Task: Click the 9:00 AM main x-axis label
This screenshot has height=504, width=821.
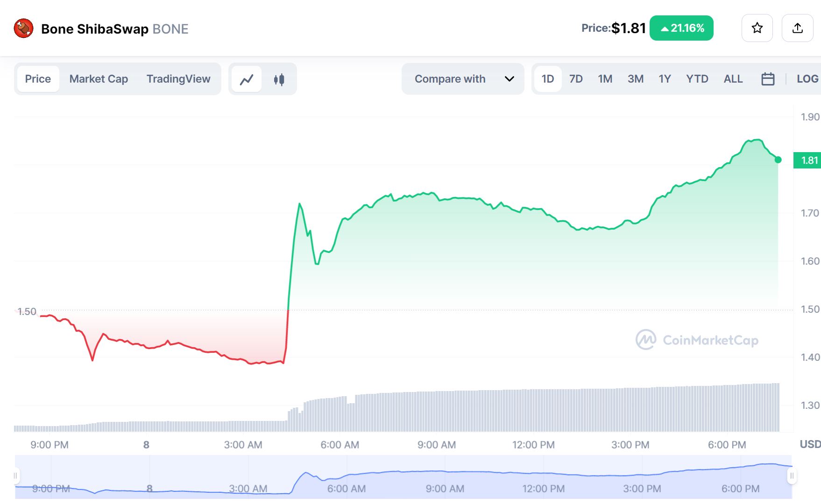Action: (x=437, y=445)
